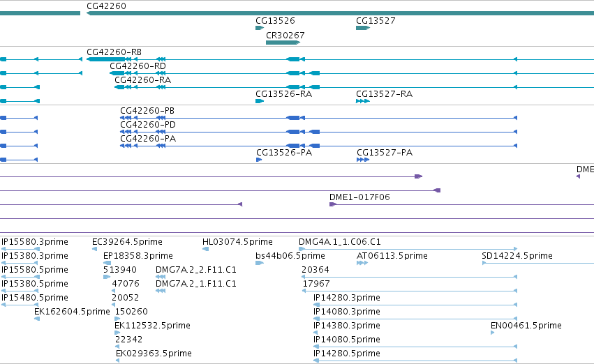Click protein label CG42260-PD
This screenshot has height=364, width=594.
(x=148, y=125)
